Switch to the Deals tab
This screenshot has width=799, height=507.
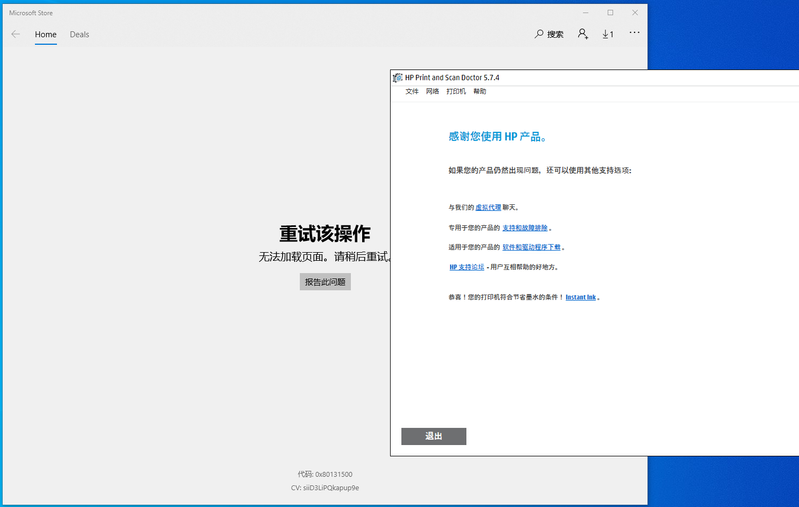[79, 34]
